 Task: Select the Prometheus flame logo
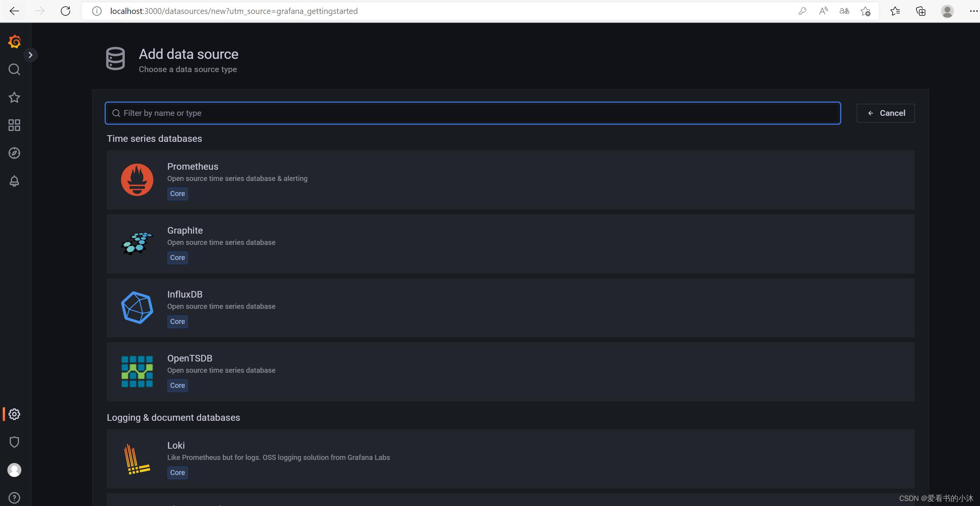click(137, 180)
